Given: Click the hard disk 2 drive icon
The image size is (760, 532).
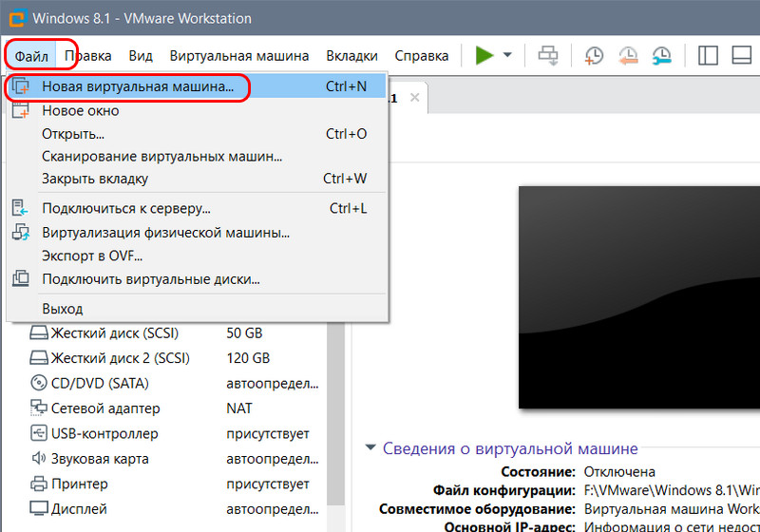Looking at the screenshot, I should (39, 358).
